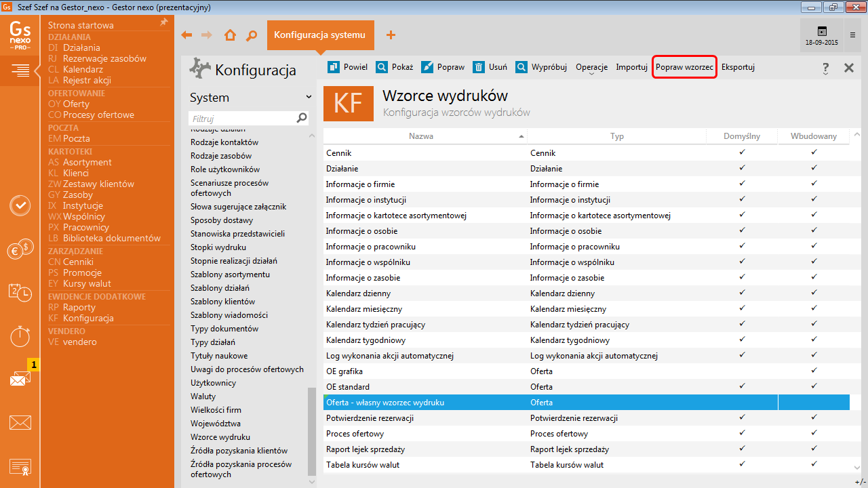Click the magnifier search icon beside home
This screenshot has height=488, width=868.
(252, 35)
